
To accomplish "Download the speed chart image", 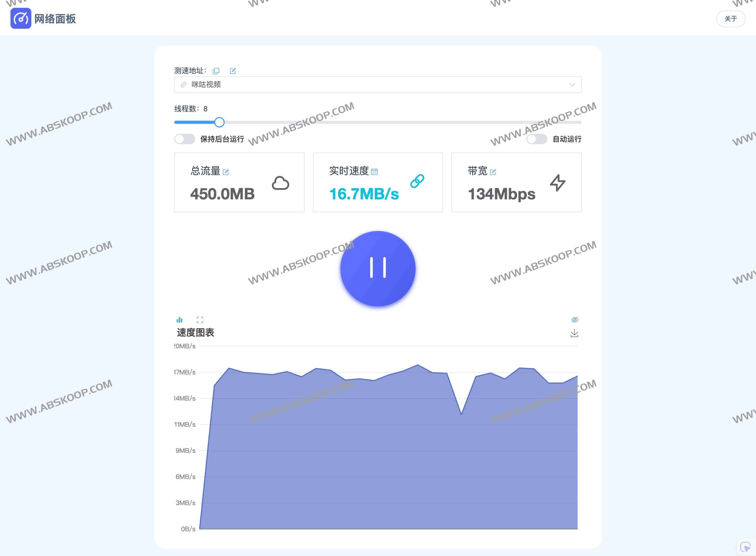I will tap(574, 333).
